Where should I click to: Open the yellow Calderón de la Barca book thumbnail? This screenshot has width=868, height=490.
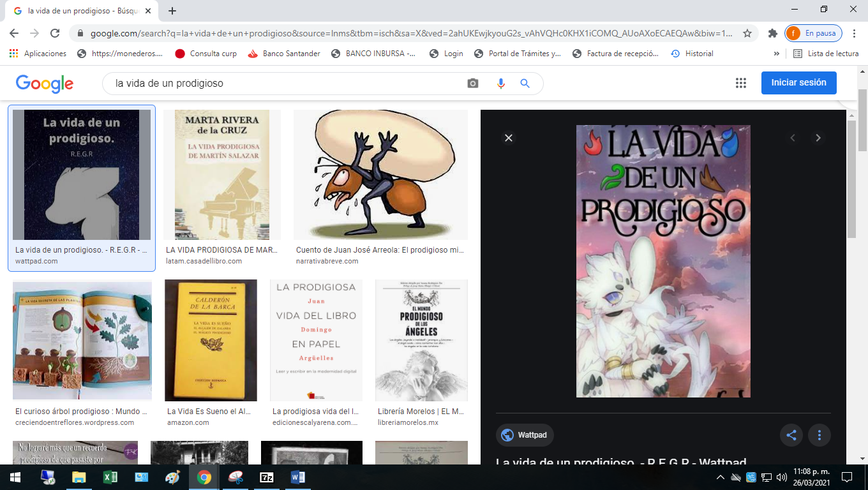(211, 340)
